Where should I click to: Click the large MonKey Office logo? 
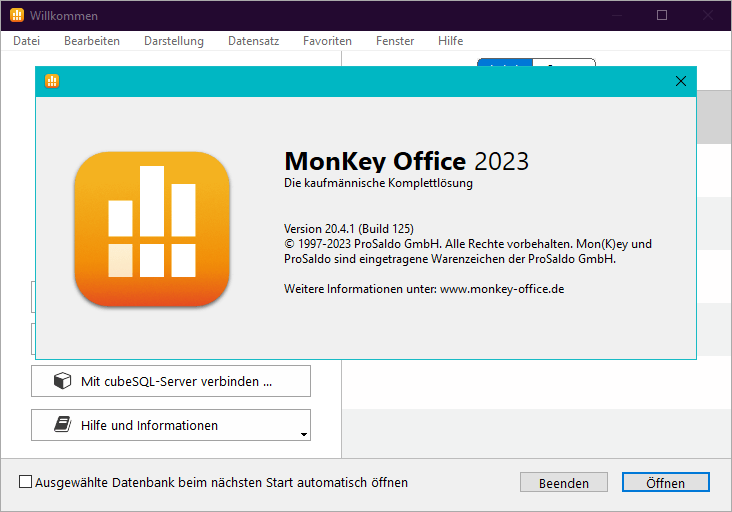tap(152, 229)
